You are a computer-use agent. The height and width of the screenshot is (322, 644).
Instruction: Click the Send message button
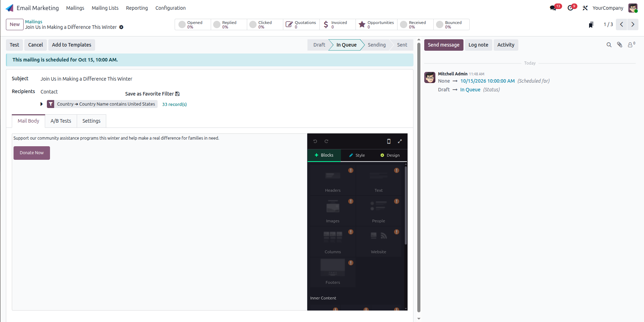point(444,45)
